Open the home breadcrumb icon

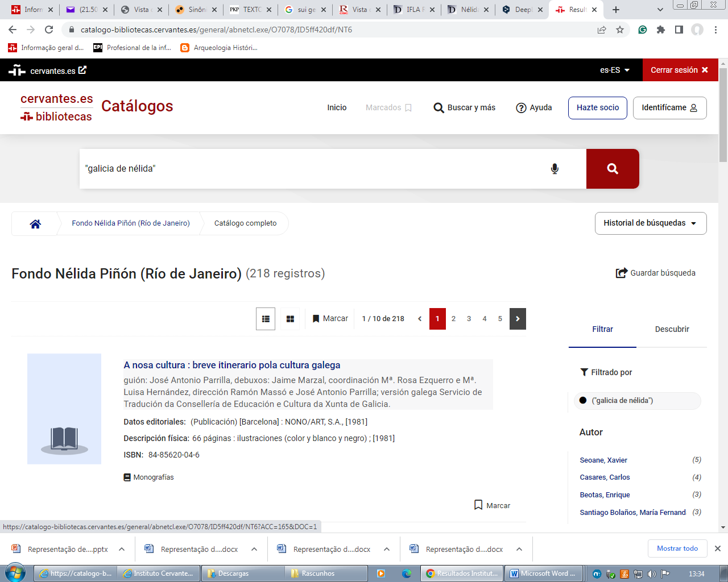[35, 223]
